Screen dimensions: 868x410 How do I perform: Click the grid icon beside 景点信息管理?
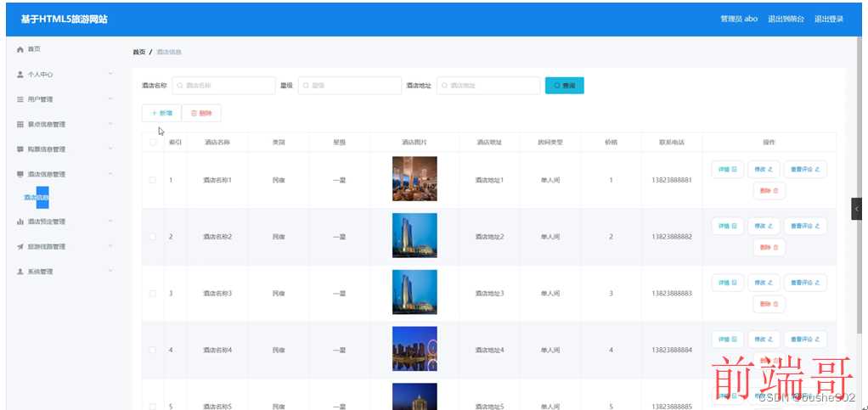[20, 124]
